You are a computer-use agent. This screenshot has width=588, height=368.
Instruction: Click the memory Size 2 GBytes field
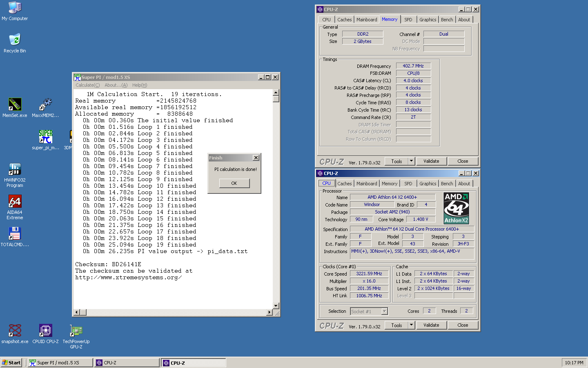pyautogui.click(x=363, y=41)
